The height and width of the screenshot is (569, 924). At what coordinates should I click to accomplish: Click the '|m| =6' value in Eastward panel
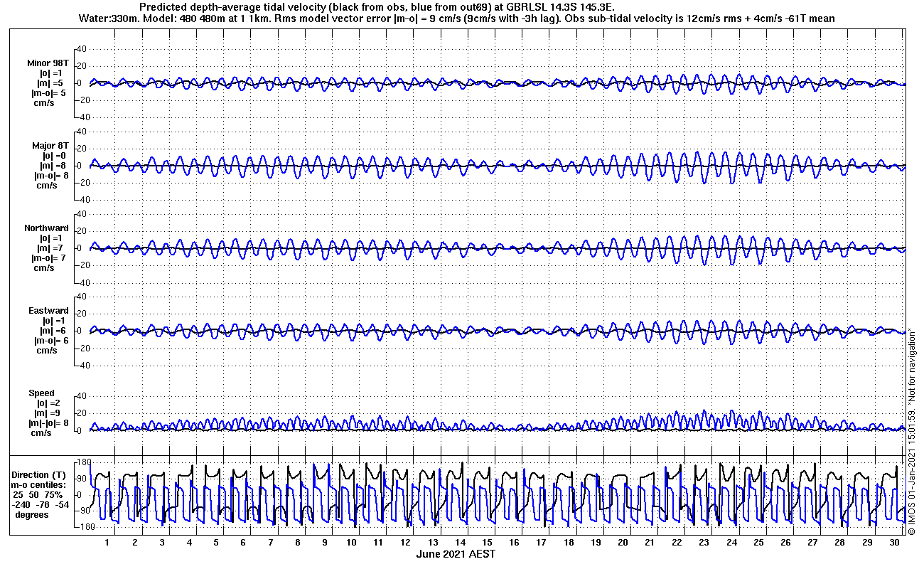[53, 330]
